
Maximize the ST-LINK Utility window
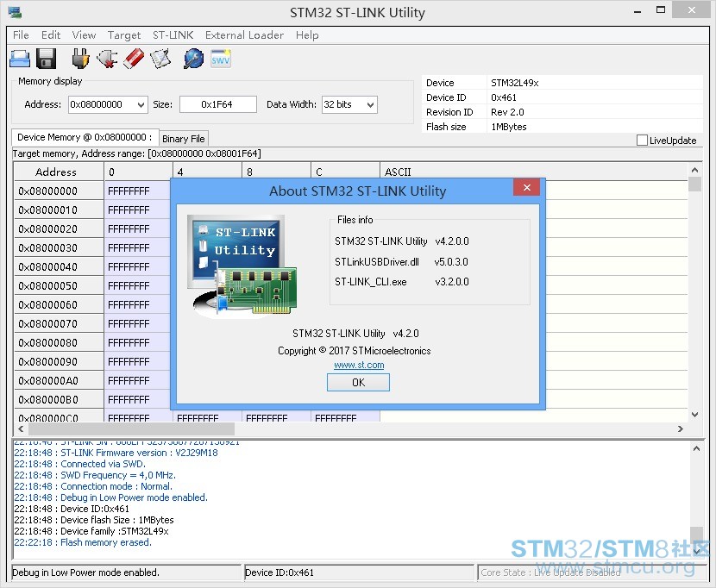[660, 10]
